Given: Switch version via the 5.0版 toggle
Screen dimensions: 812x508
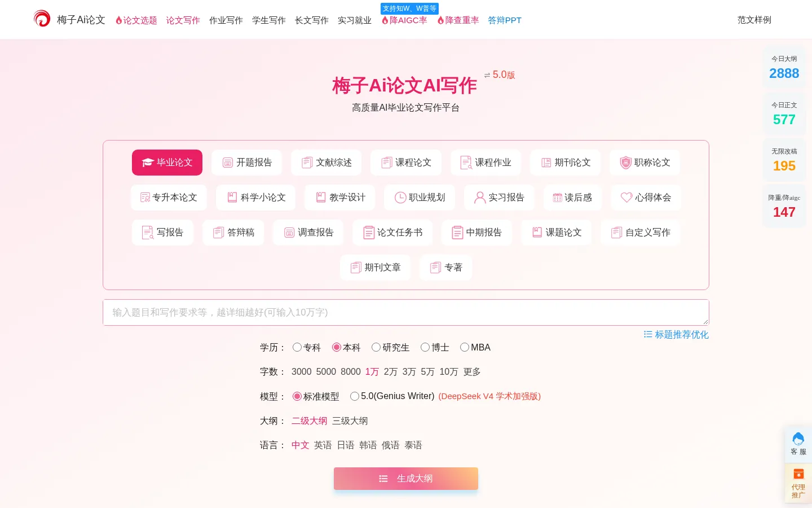Looking at the screenshot, I should point(500,75).
